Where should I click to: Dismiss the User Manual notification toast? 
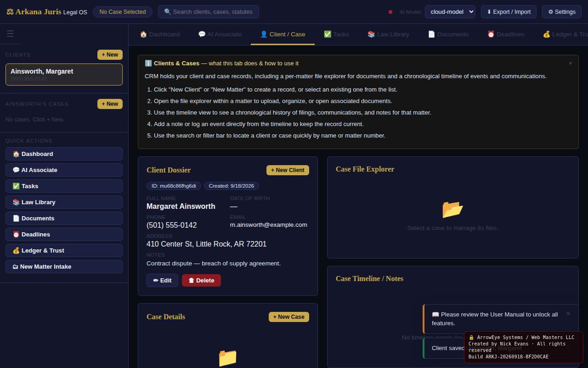[x=568, y=314]
